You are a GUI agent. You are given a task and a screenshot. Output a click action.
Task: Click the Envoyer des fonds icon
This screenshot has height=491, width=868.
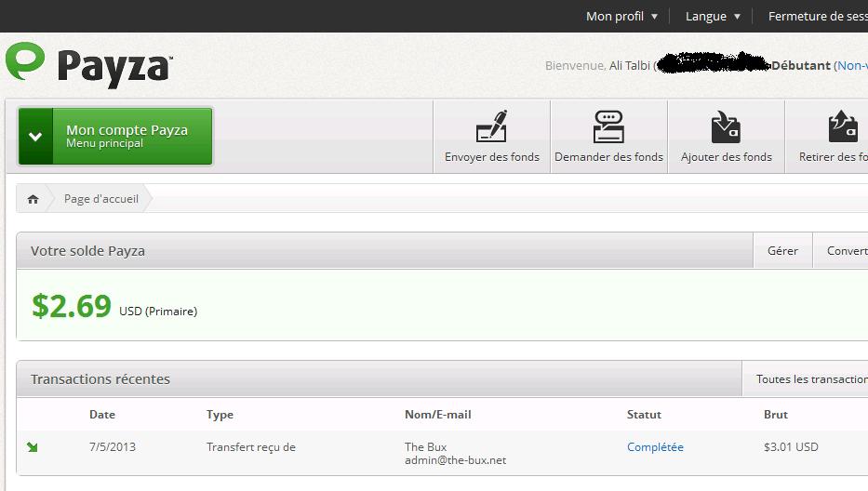point(491,126)
